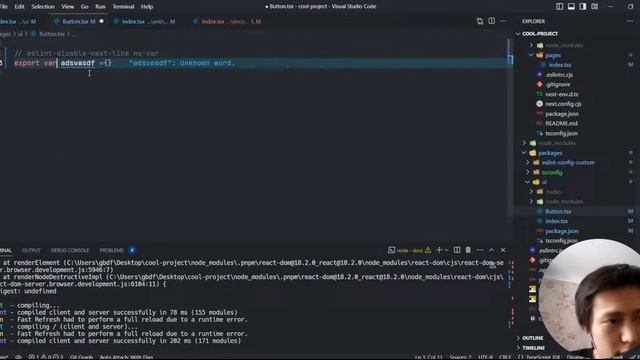640x360 pixels.
Task: Open the Explorer's Views and More Actions ellipsis
Action: point(630,21)
